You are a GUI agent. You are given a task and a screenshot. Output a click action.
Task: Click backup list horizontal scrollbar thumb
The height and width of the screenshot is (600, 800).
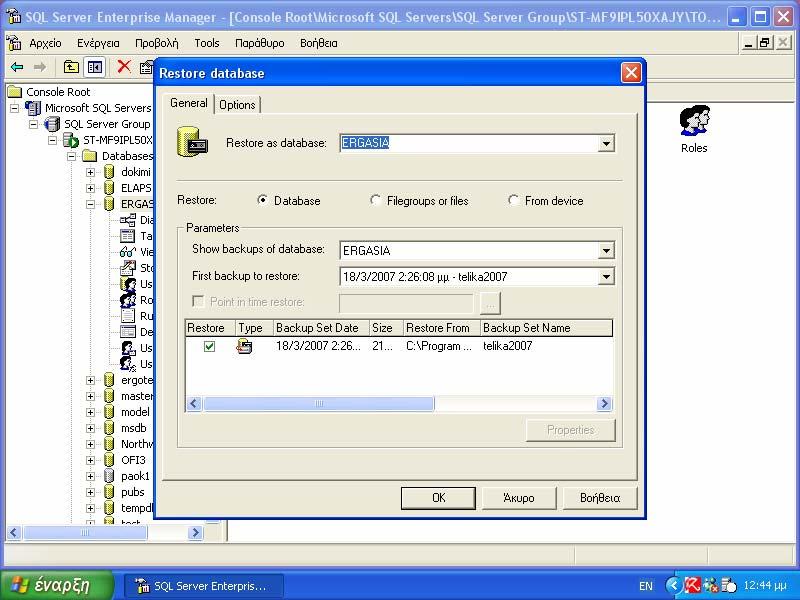[319, 404]
